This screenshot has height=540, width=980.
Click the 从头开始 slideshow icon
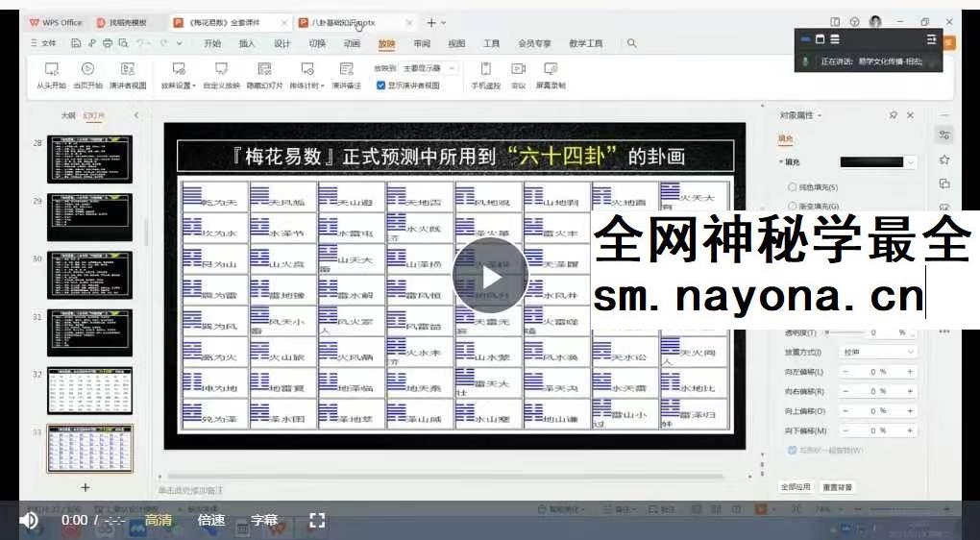pyautogui.click(x=51, y=69)
